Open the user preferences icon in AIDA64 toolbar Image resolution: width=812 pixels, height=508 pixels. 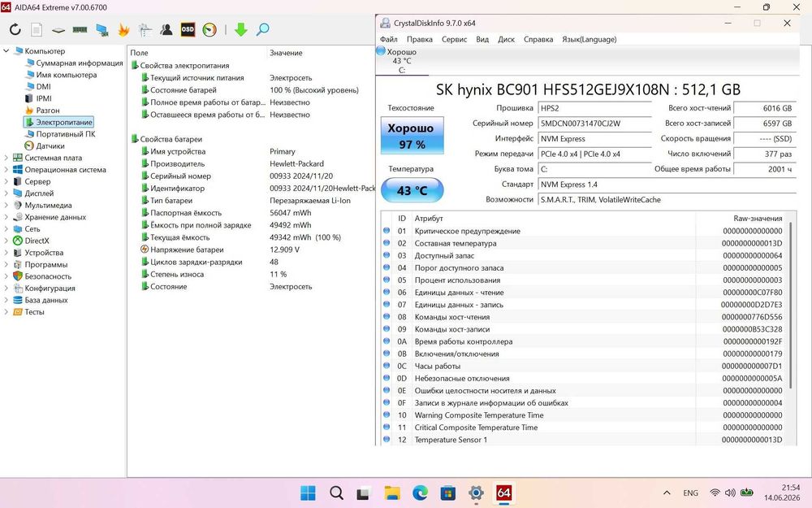pos(166,29)
